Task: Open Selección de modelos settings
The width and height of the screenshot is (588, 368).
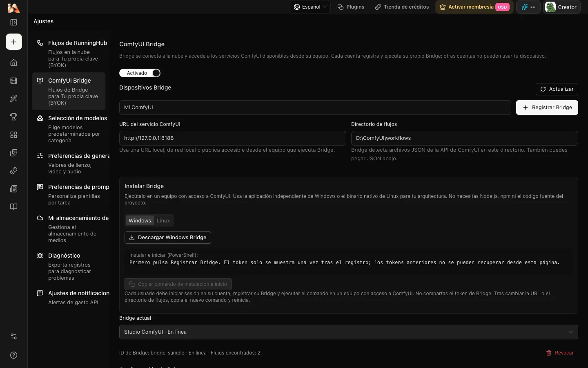Action: coord(69,129)
